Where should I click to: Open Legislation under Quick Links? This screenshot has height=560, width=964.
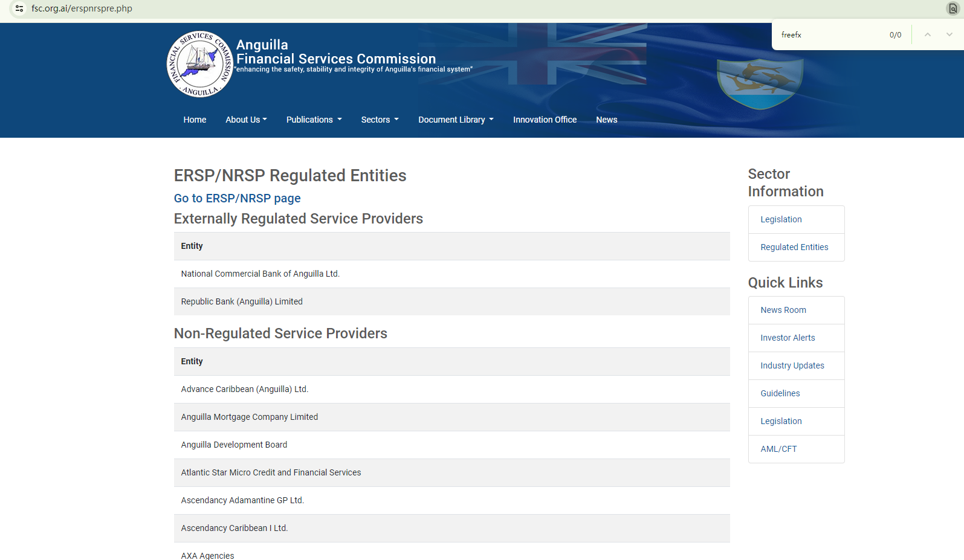point(796,421)
